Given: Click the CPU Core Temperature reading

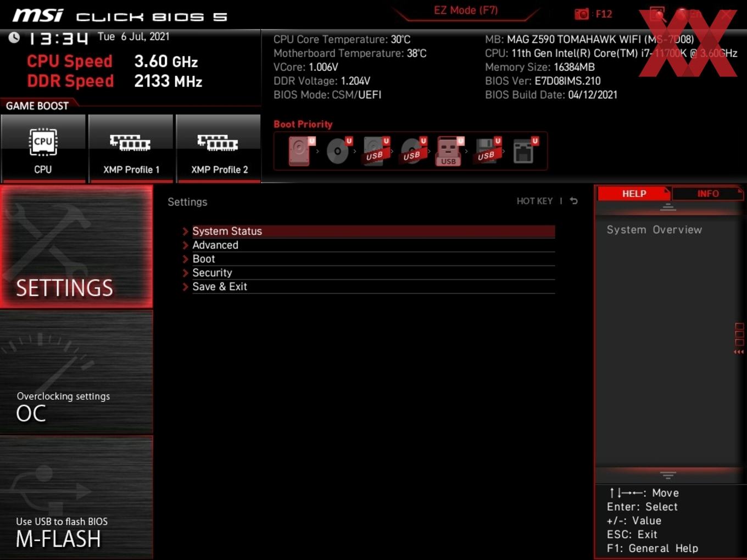Looking at the screenshot, I should point(342,40).
